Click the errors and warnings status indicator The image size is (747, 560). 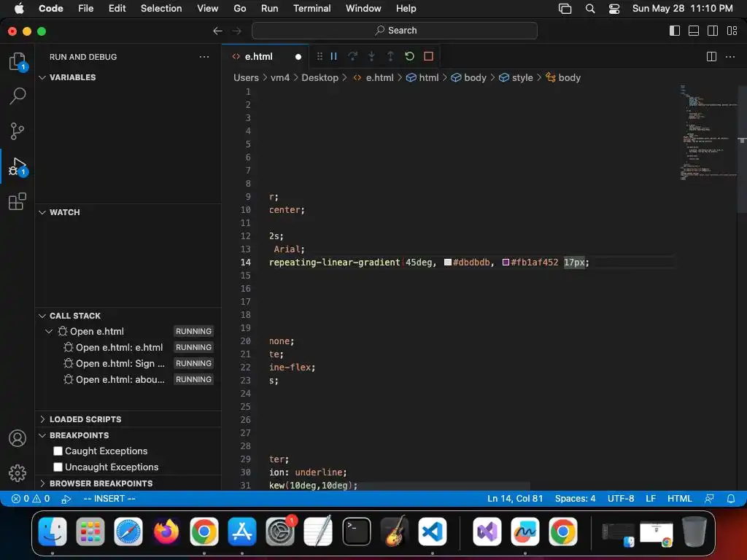31,499
